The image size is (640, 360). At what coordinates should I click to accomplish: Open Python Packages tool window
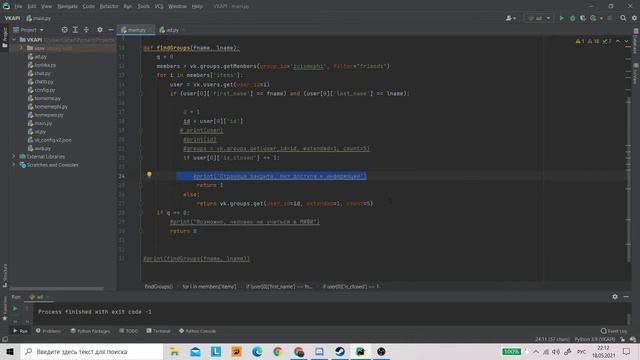90,331
